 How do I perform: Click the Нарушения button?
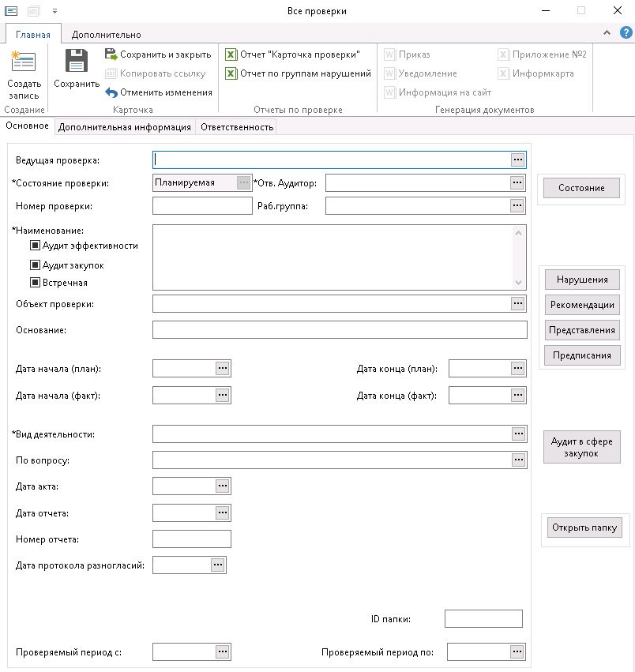[582, 280]
